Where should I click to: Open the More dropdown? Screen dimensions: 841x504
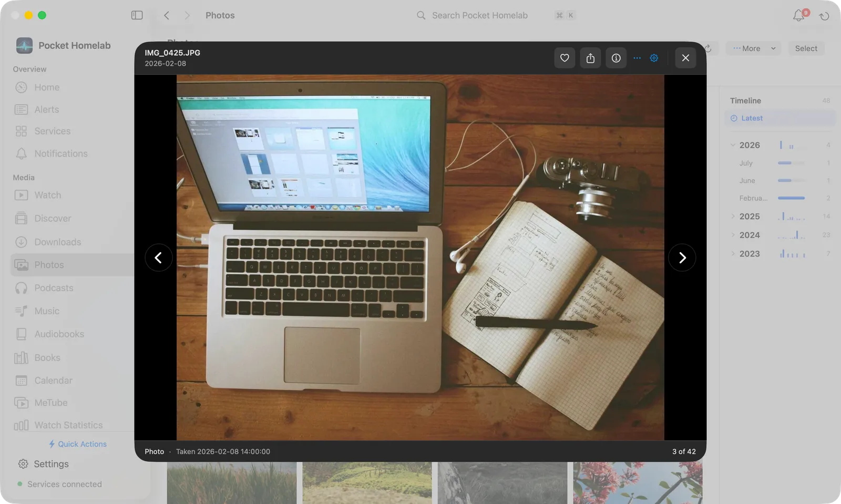point(754,48)
